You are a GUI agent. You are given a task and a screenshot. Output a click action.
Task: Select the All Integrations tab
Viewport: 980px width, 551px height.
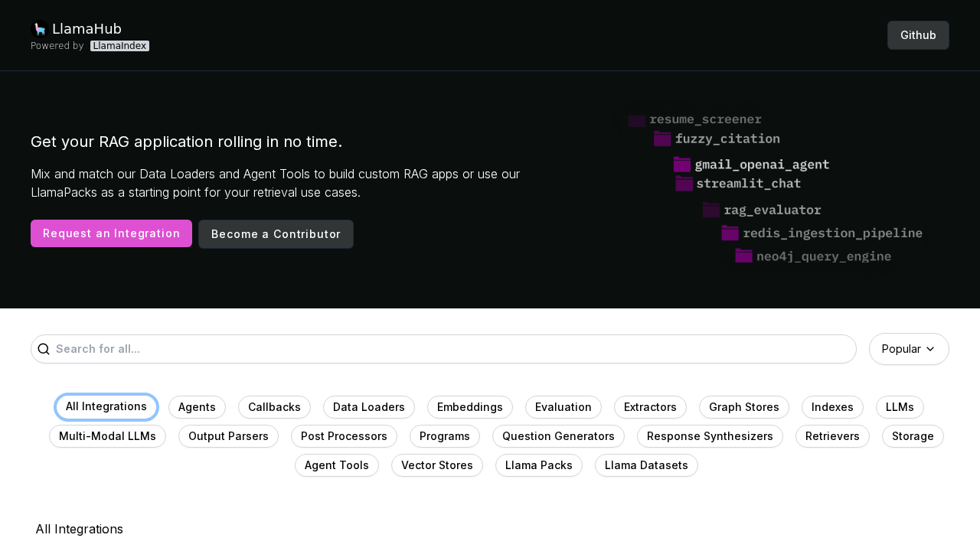[106, 407]
